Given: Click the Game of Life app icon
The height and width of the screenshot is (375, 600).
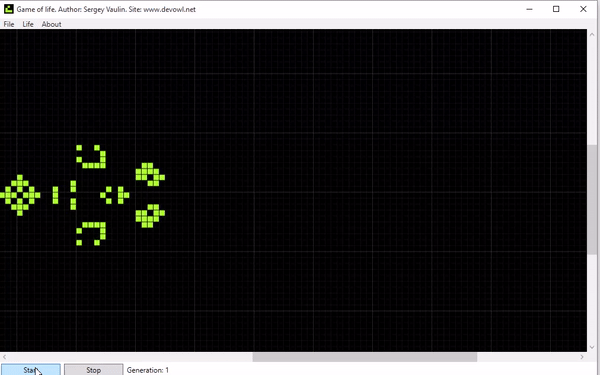Looking at the screenshot, I should click(8, 9).
